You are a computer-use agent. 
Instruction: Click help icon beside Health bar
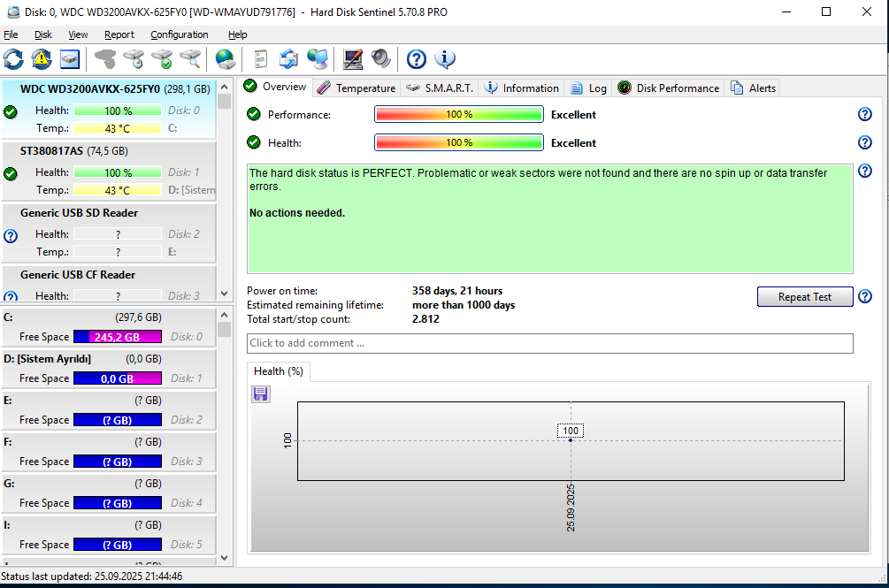click(864, 142)
